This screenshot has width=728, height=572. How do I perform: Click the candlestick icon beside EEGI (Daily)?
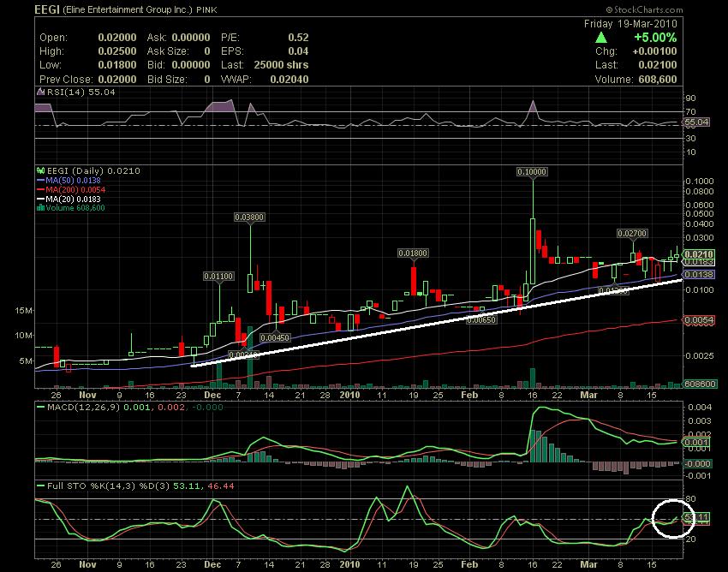click(40, 171)
